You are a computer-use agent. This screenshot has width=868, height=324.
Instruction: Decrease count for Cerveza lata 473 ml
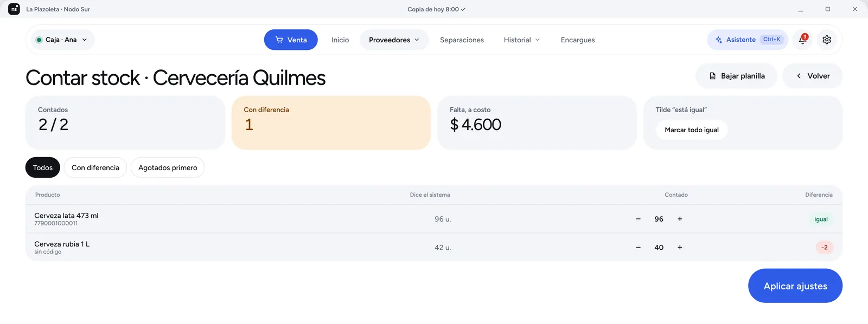coord(639,219)
